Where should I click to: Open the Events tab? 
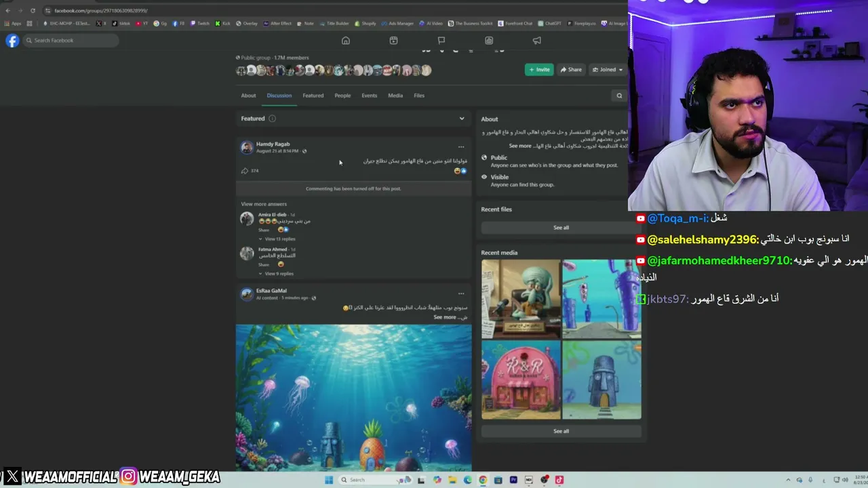pos(369,96)
